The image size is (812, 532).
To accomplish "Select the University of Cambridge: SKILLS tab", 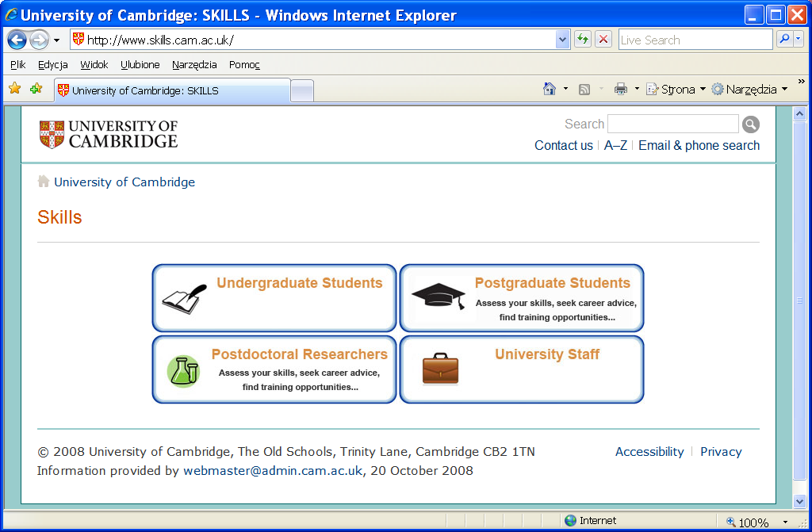I will 172,90.
